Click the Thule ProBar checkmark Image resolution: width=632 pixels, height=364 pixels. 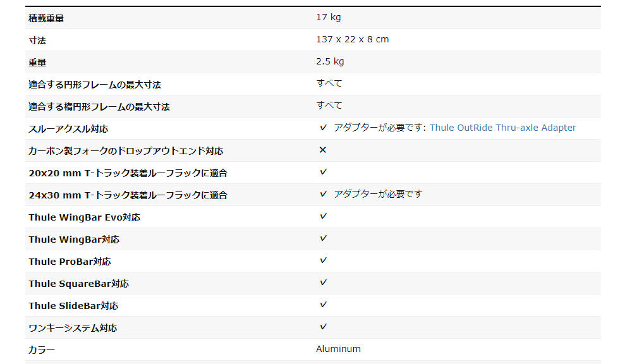[323, 261]
